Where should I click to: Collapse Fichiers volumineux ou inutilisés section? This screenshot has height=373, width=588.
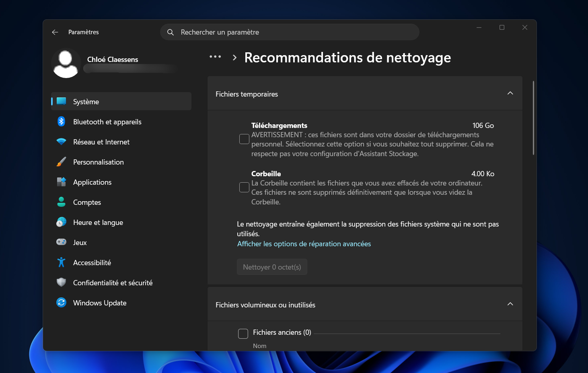510,304
